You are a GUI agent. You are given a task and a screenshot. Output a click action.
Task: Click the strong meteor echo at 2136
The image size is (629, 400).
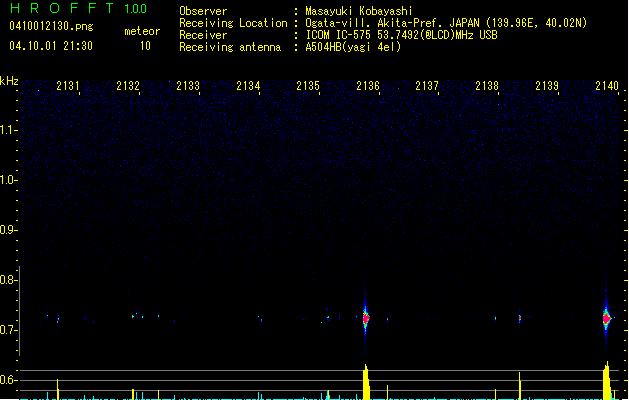tap(365, 318)
